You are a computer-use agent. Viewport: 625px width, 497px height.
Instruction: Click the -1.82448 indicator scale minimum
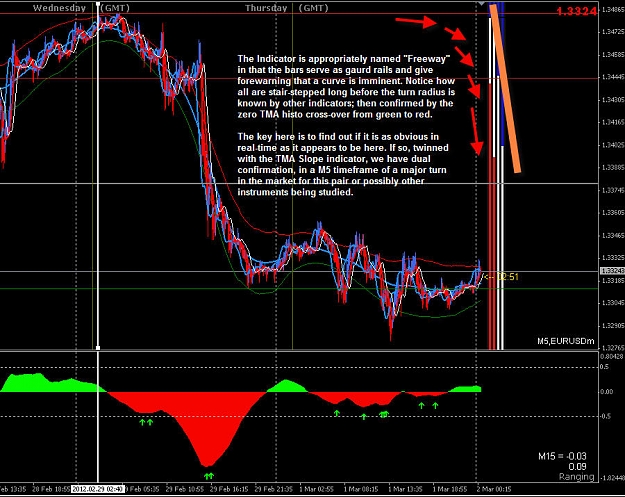click(612, 478)
